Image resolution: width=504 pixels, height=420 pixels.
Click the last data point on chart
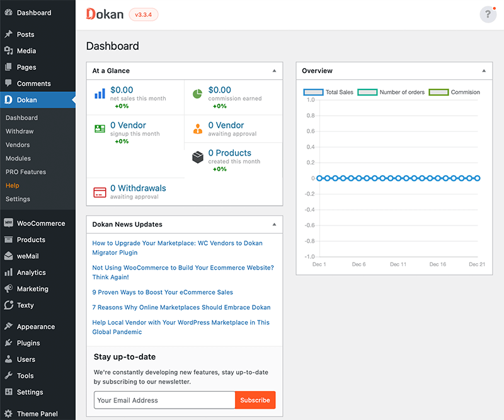(478, 178)
